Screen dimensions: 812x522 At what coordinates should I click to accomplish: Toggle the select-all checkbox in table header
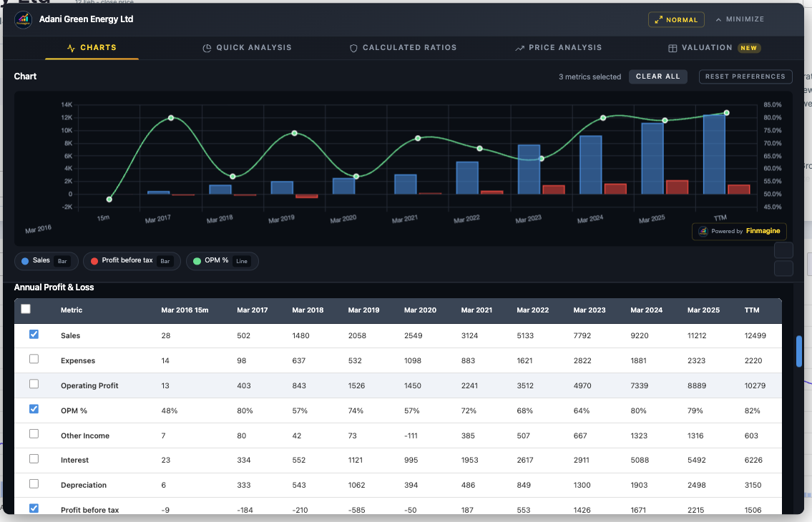click(25, 308)
